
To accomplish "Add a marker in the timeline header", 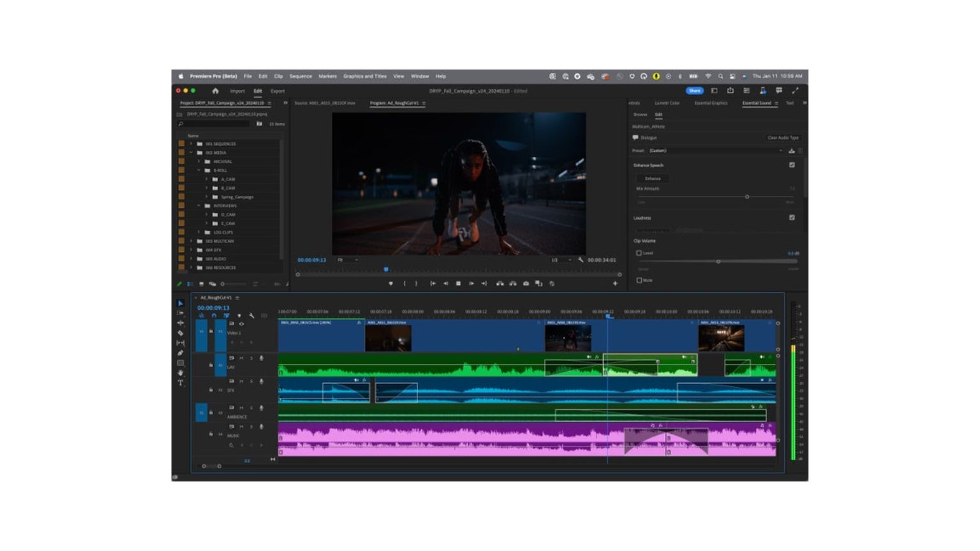I will 239,316.
